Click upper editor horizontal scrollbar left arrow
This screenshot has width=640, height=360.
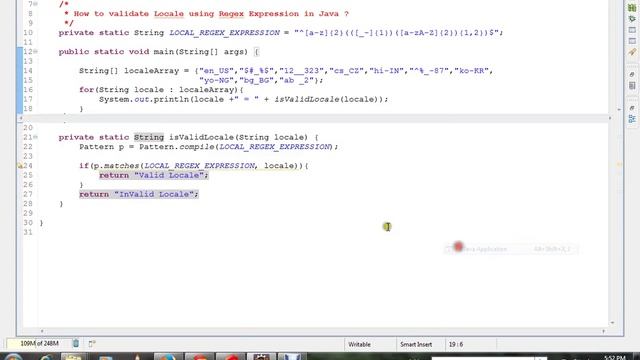click(20, 118)
